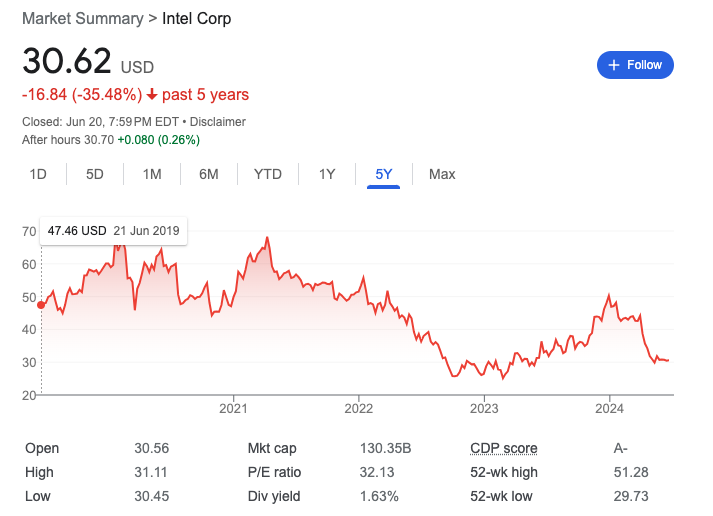Click the plus icon in Follow
This screenshot has width=713, height=516.
[x=614, y=65]
